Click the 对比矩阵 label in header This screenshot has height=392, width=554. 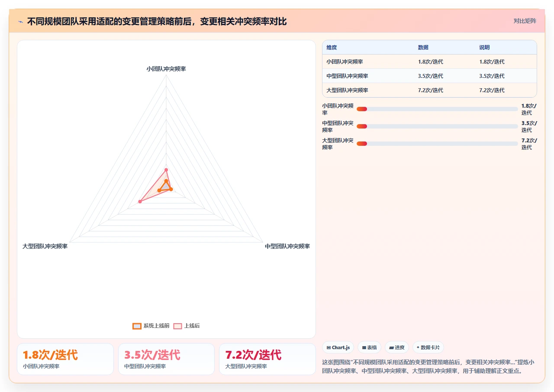525,21
